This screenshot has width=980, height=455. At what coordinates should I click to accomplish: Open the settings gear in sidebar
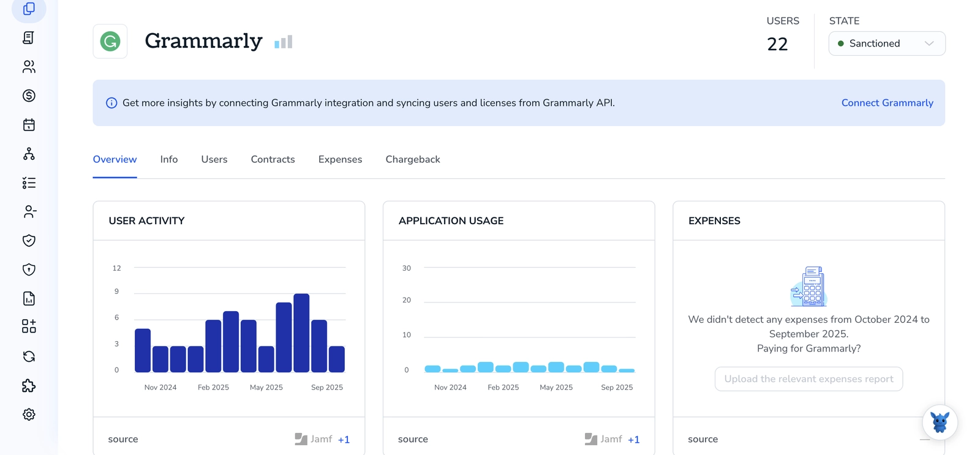pos(29,415)
